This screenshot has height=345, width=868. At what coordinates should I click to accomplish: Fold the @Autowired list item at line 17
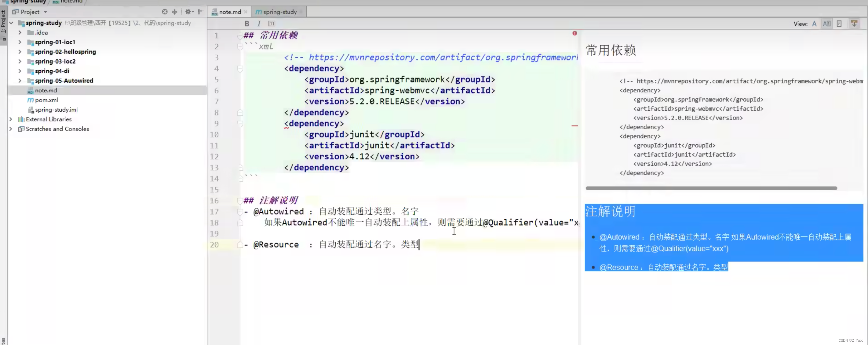[x=240, y=212]
